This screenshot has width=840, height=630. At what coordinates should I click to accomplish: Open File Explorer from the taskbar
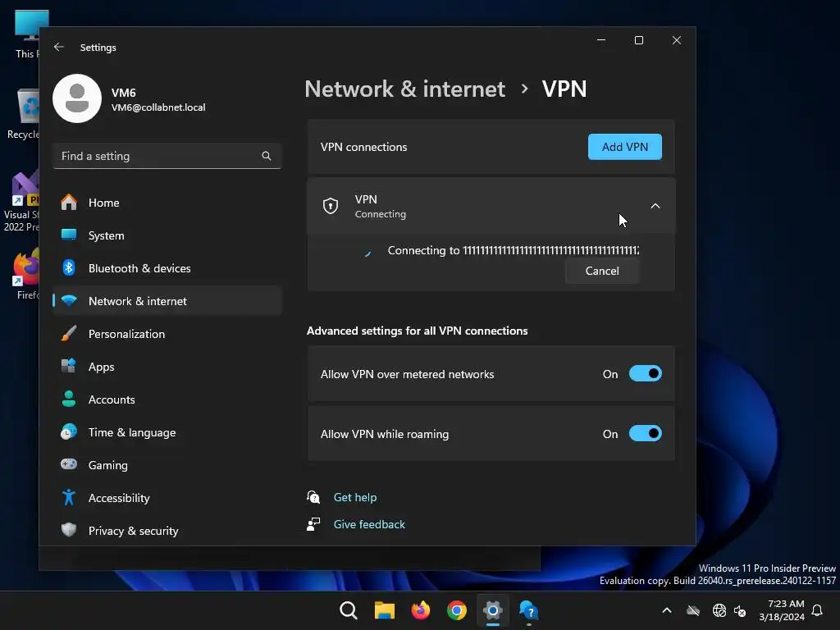385,610
